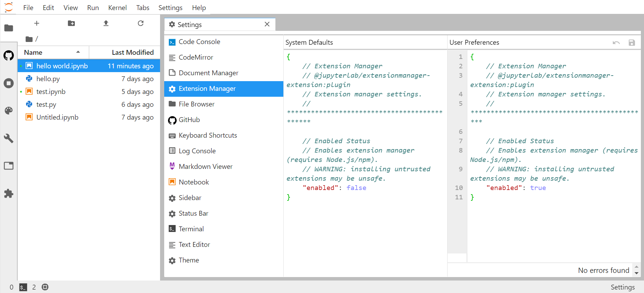Select Theme settings
This screenshot has width=644, height=293.
224,260
